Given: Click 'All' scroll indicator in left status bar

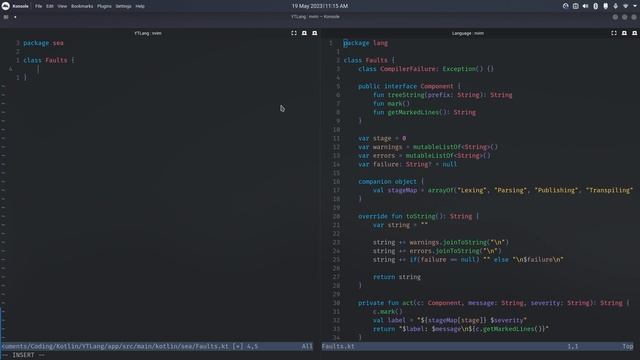Looking at the screenshot, I should 307,346.
